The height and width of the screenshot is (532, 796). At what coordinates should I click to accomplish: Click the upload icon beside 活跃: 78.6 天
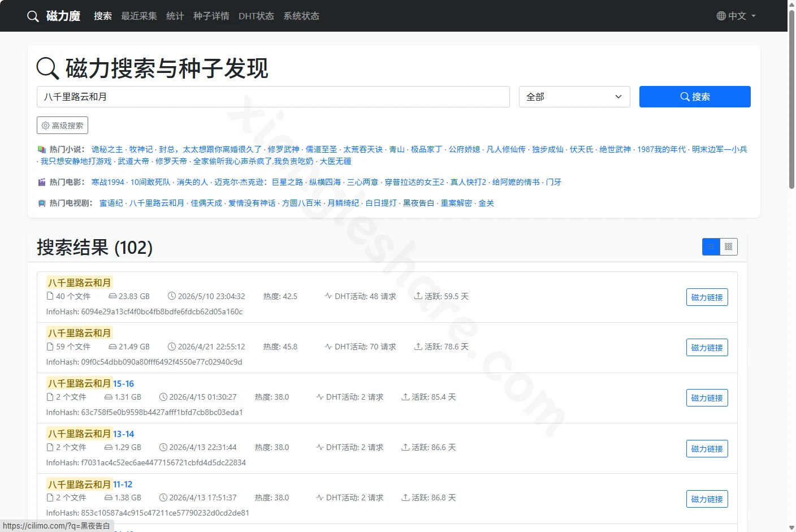pos(418,347)
